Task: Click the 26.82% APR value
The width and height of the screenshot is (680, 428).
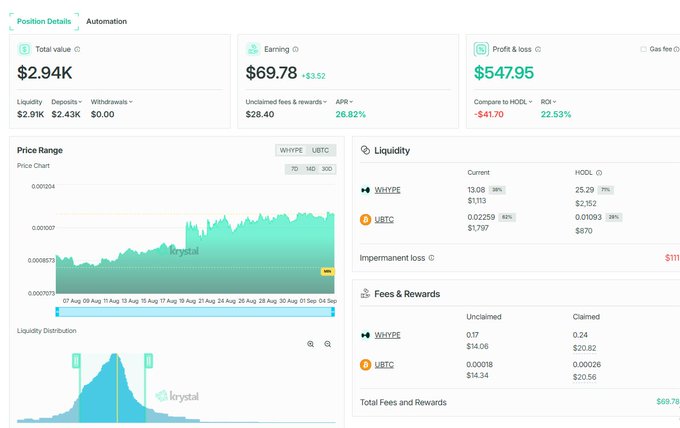Action: pyautogui.click(x=350, y=114)
